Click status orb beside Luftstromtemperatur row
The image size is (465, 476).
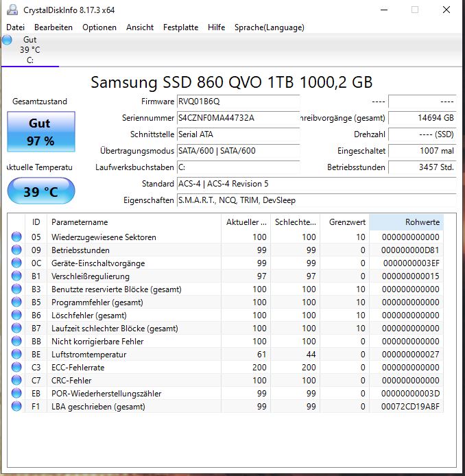coord(16,355)
